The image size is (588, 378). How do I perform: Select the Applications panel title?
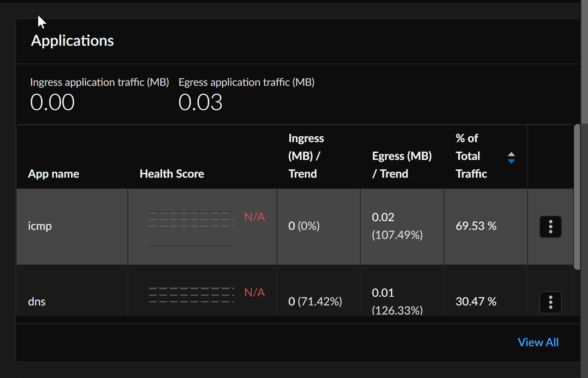tap(72, 40)
